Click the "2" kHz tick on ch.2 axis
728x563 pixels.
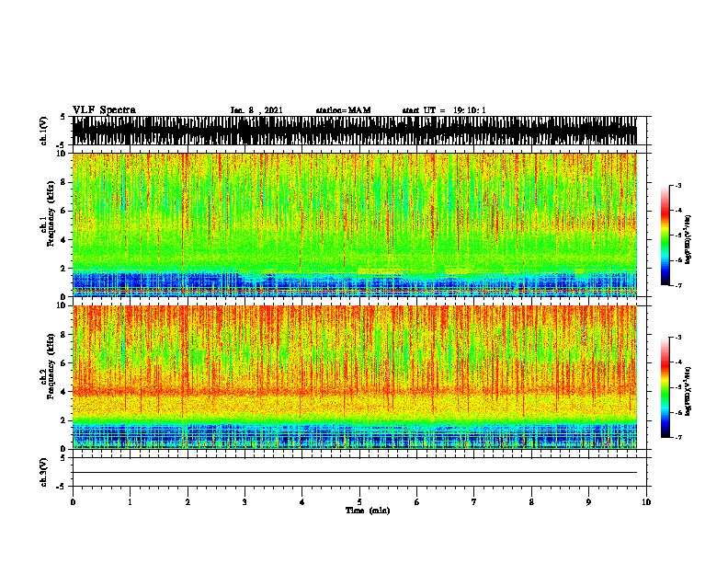[x=65, y=420]
